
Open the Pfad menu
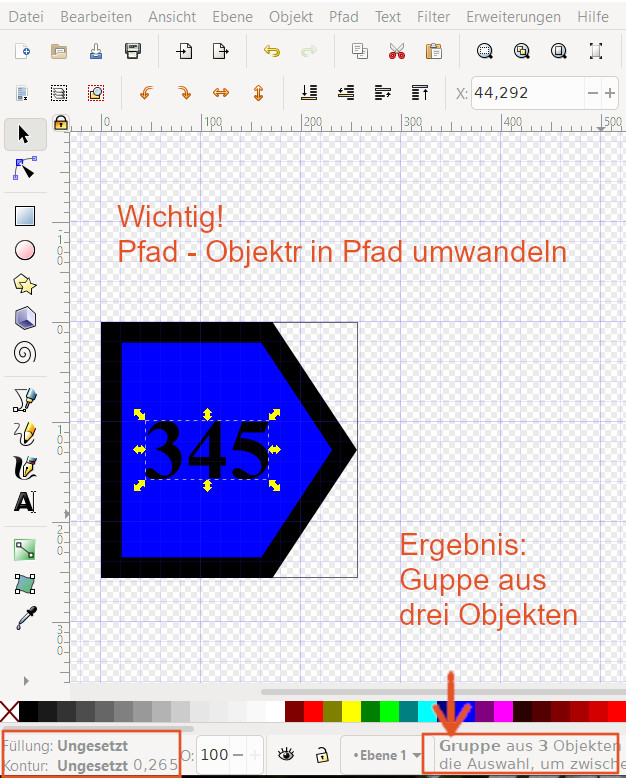click(x=344, y=17)
